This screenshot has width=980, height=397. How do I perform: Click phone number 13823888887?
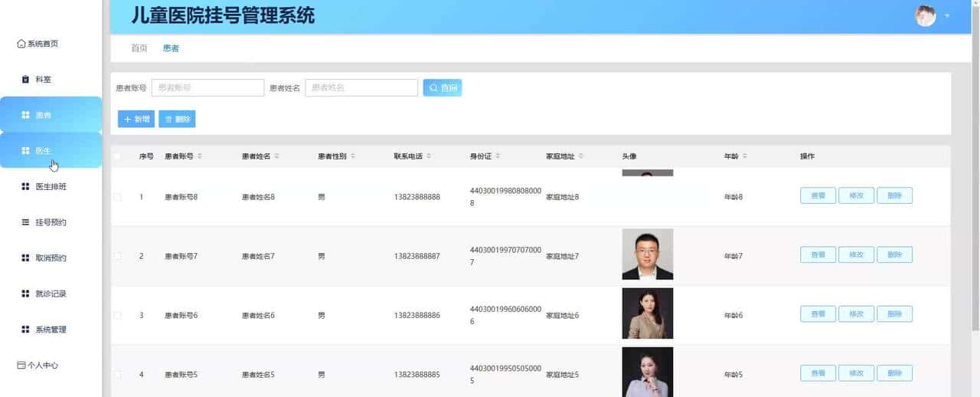pyautogui.click(x=417, y=256)
